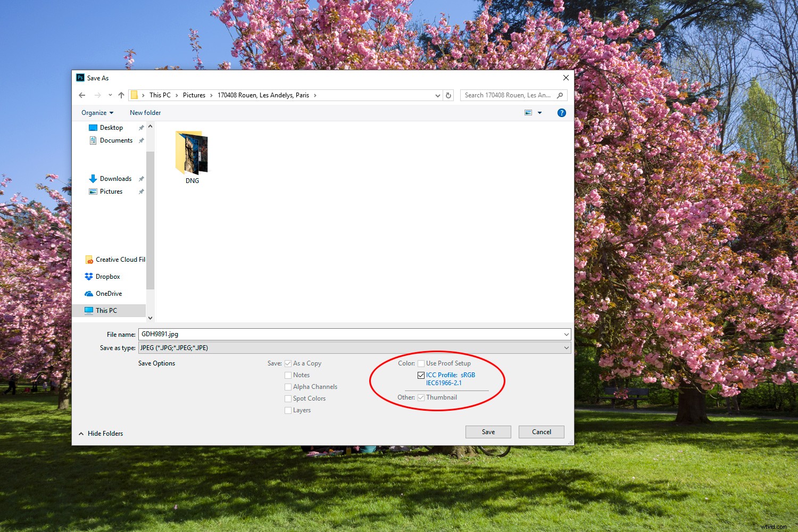Open the address bar history dropdown
The image size is (798, 532).
coord(437,95)
